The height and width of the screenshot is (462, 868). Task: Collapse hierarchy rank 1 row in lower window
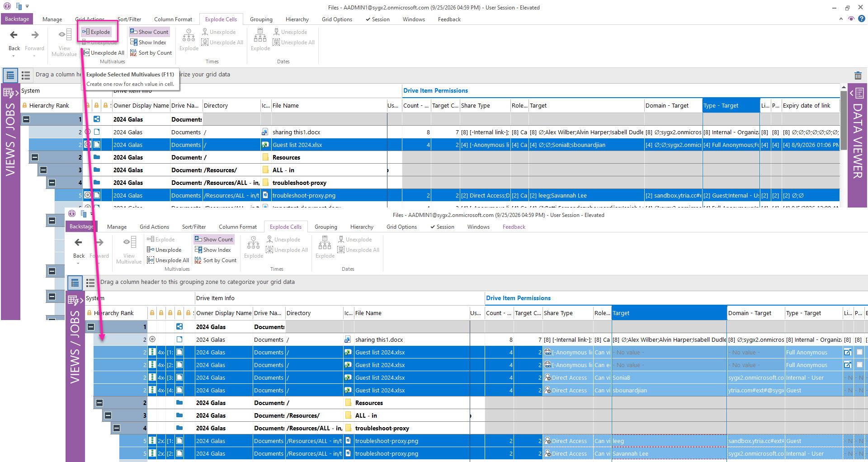[91, 327]
